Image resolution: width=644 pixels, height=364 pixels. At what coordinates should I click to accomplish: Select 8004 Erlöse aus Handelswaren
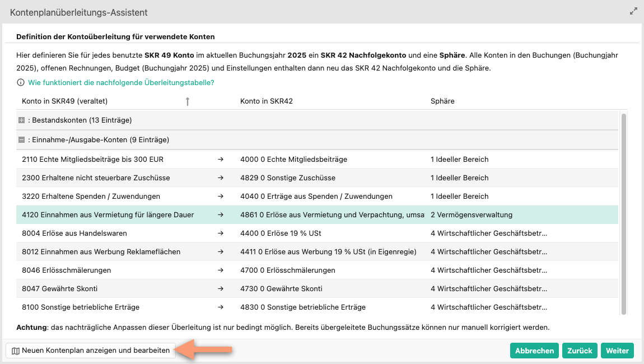[74, 234]
